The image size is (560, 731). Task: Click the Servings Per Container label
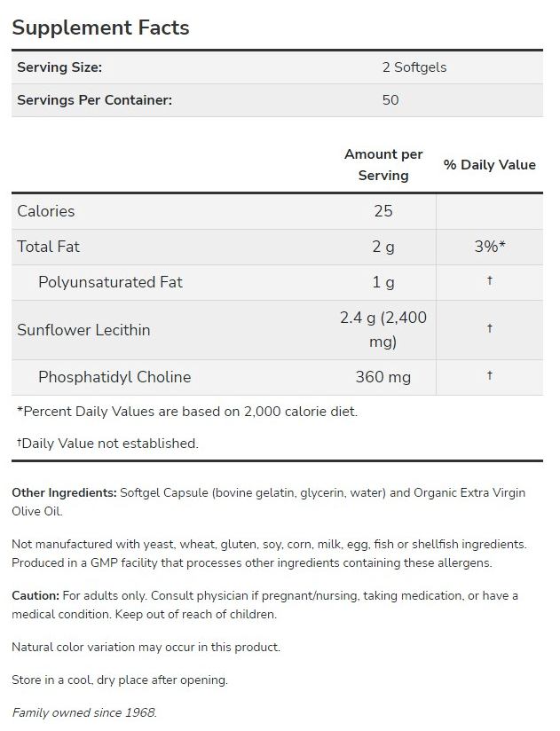click(94, 99)
